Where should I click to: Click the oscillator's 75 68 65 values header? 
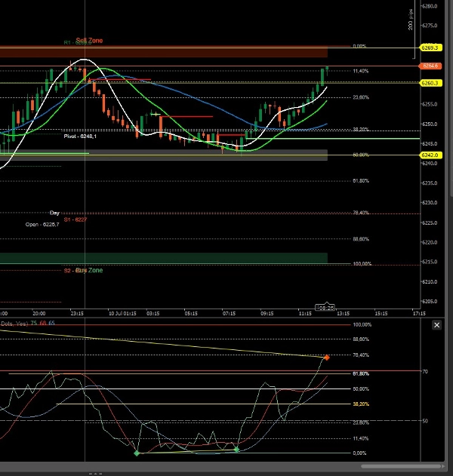point(42,323)
